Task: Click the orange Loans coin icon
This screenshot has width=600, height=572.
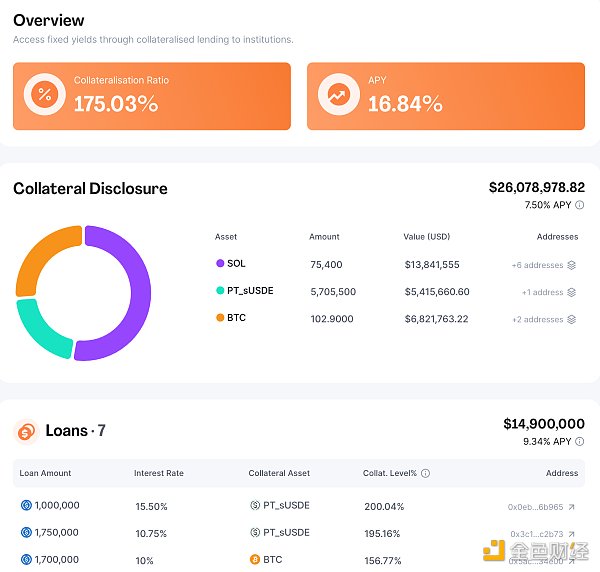Action: tap(26, 432)
